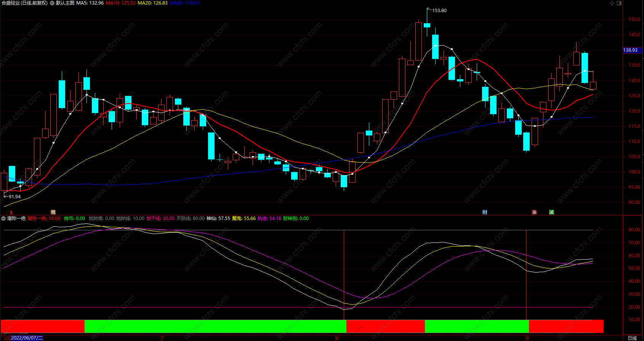
Task: Click the 堪称一绝 indicator name label
Action: point(16,218)
